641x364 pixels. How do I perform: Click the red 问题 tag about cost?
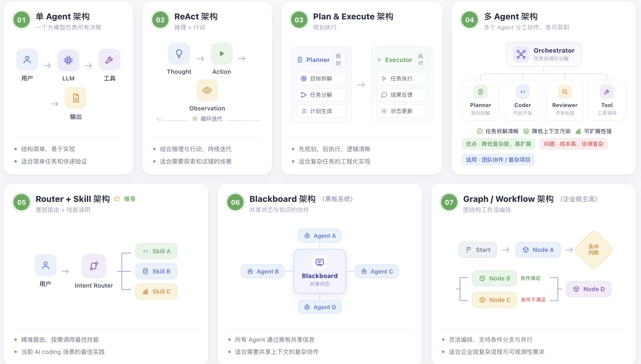tap(573, 144)
